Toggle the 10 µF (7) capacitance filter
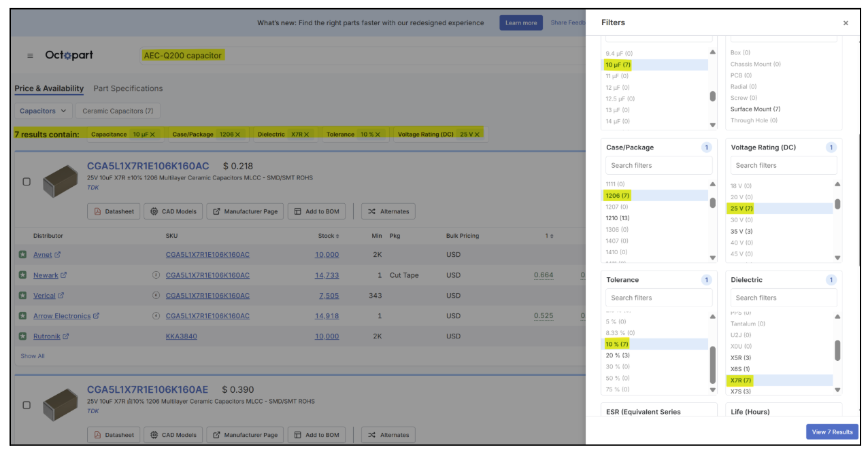The image size is (868, 456). (656, 65)
